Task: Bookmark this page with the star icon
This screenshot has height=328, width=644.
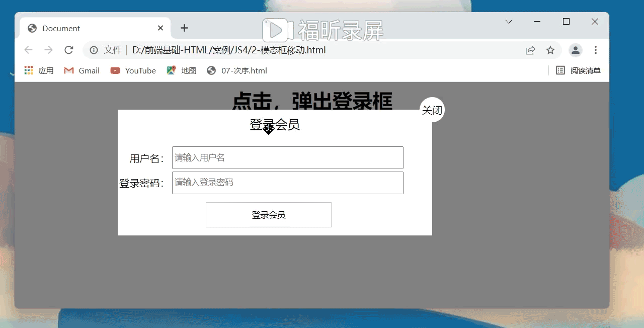Action: 550,50
